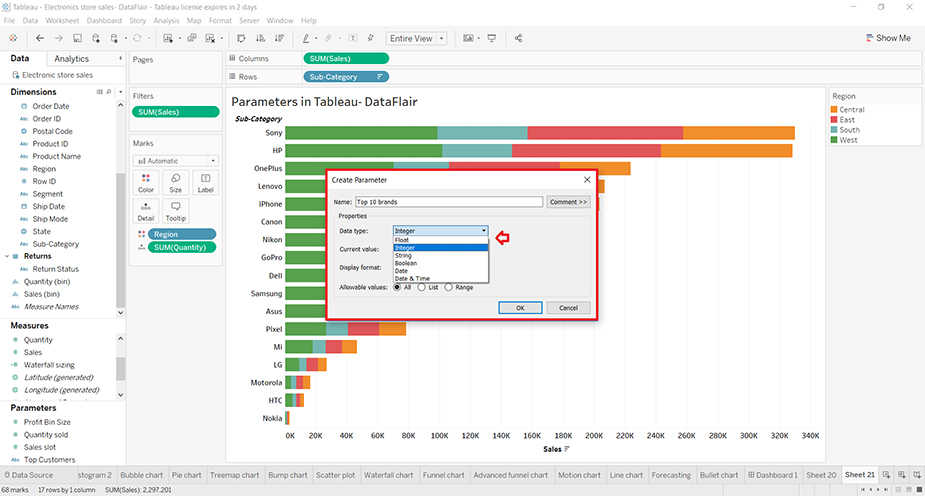
Task: Click the New worksheet tab icon
Action: click(x=886, y=475)
